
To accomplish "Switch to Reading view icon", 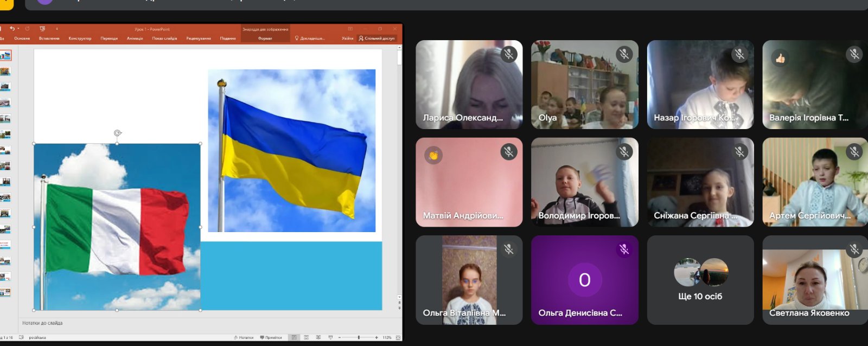I will point(318,337).
